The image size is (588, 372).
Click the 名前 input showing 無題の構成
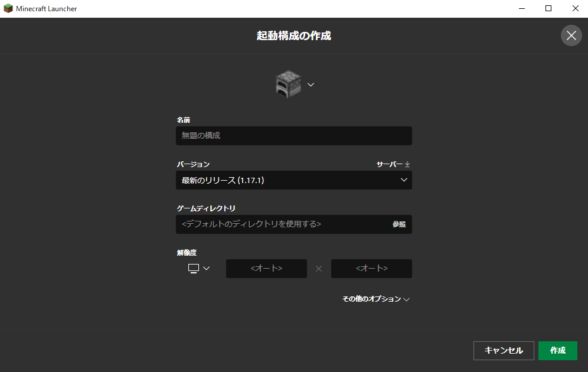(x=294, y=136)
